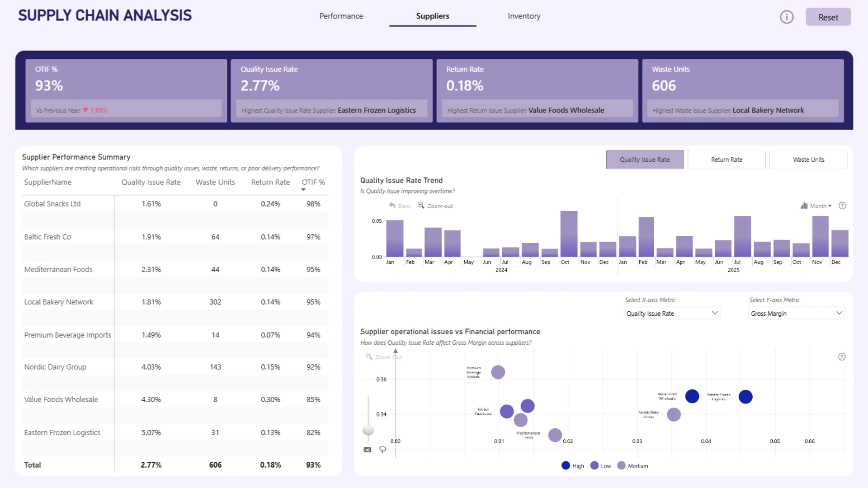Open the Inventory tab

pos(524,16)
